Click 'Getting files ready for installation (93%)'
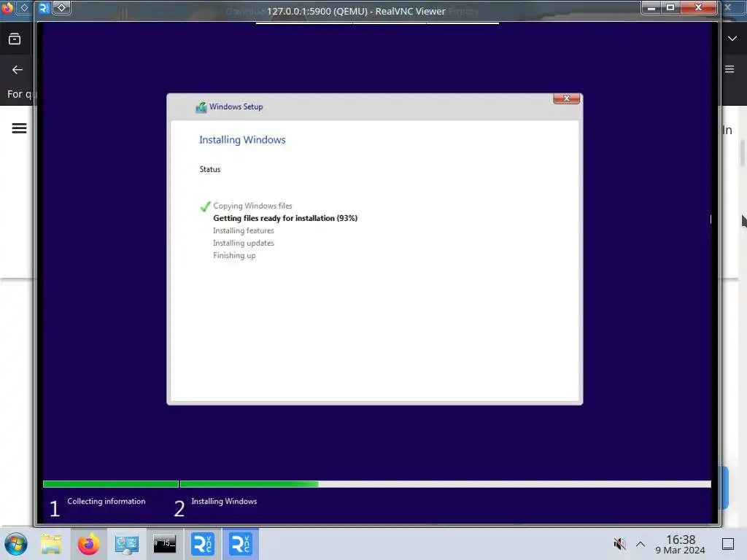This screenshot has width=747, height=560. (285, 218)
